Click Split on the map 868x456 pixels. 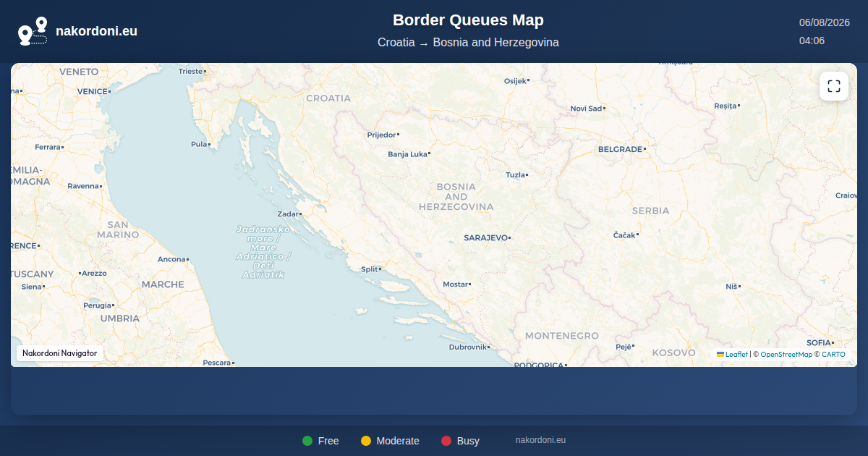tap(369, 269)
